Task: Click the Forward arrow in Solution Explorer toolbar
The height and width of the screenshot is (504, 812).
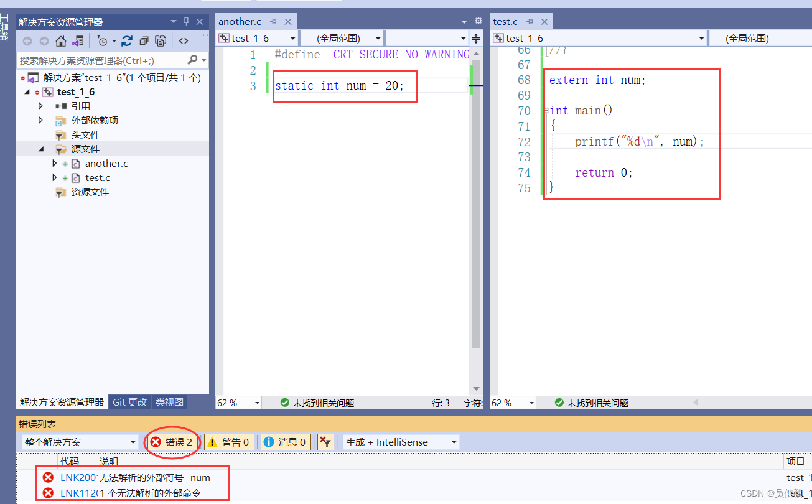Action: click(x=44, y=41)
